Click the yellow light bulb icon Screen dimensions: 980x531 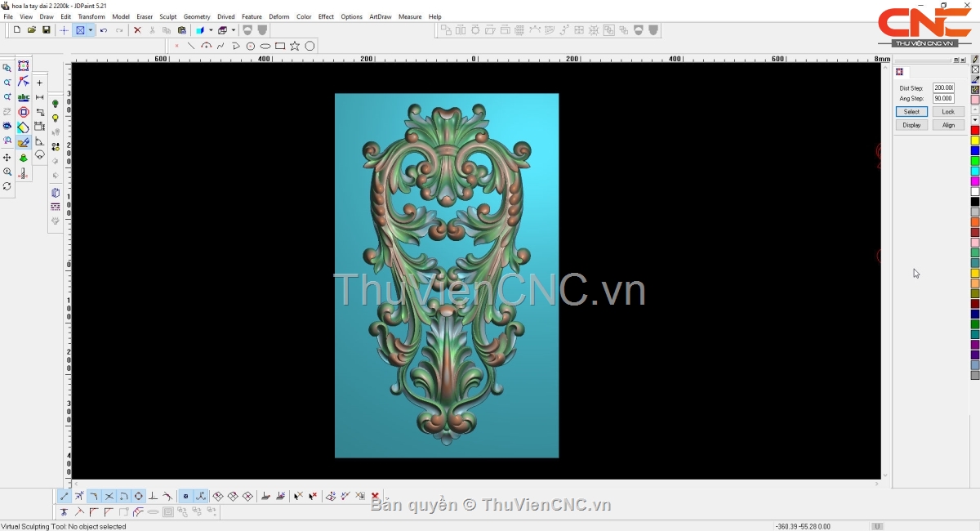[56, 118]
